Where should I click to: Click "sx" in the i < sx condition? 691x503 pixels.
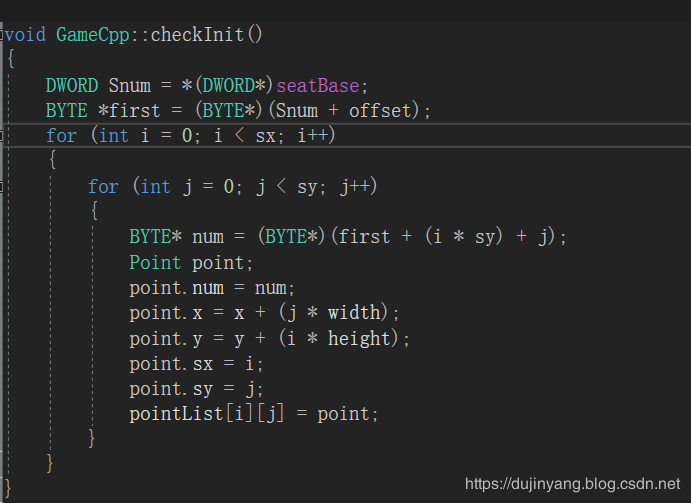[x=266, y=136]
